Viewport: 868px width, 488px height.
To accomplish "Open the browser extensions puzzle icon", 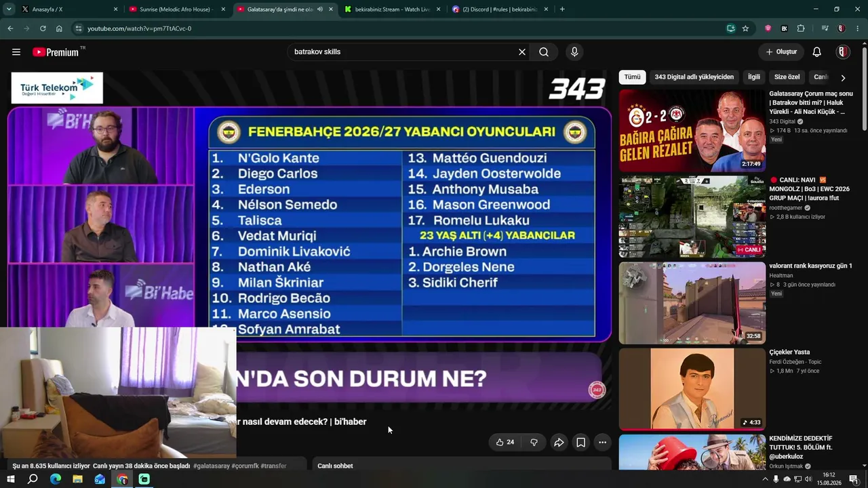I will pos(801,28).
